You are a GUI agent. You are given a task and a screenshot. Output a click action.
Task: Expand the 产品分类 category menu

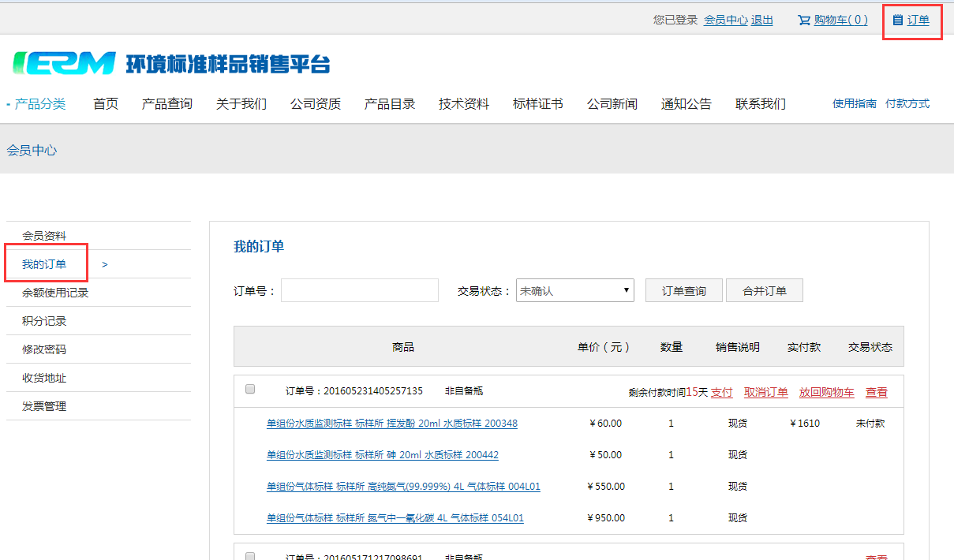point(38,103)
